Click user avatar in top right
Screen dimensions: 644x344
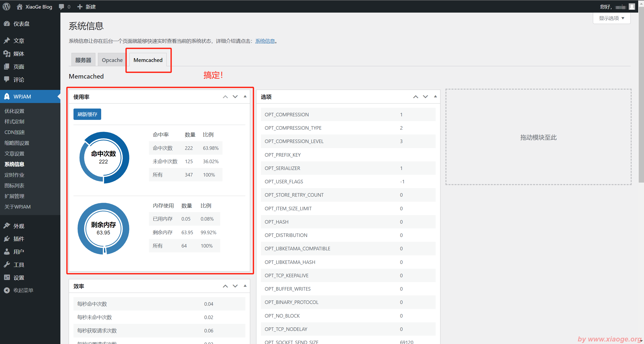click(632, 7)
